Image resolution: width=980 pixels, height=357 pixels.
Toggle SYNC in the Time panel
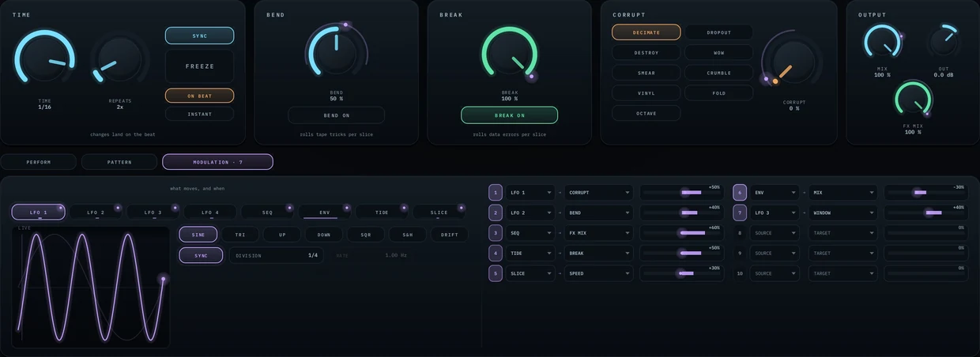199,36
